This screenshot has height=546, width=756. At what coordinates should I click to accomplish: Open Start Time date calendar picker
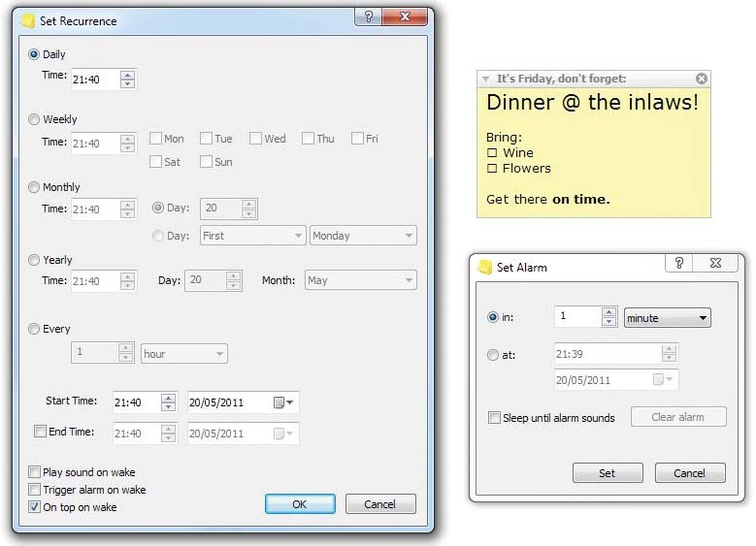[283, 402]
